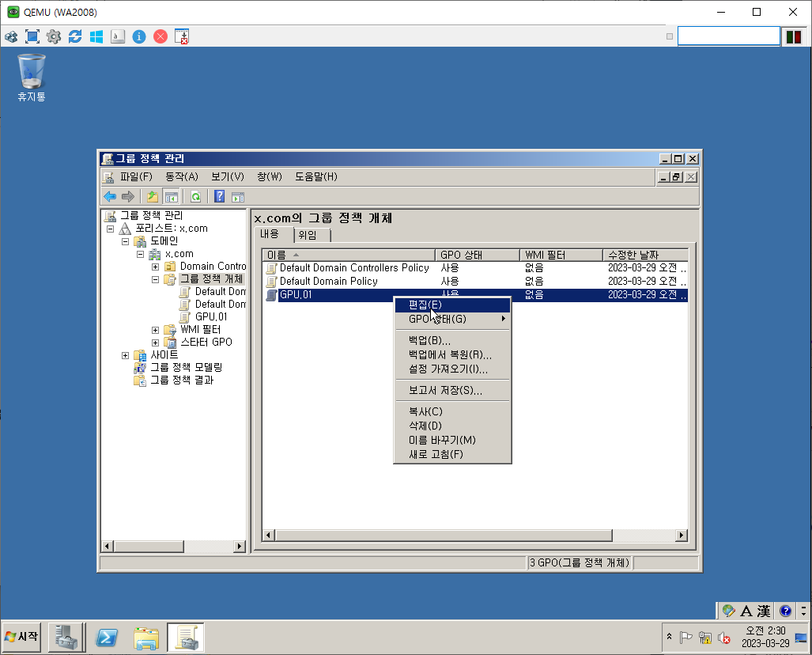Open PowerShell from the taskbar
The image size is (812, 655).
point(107,638)
